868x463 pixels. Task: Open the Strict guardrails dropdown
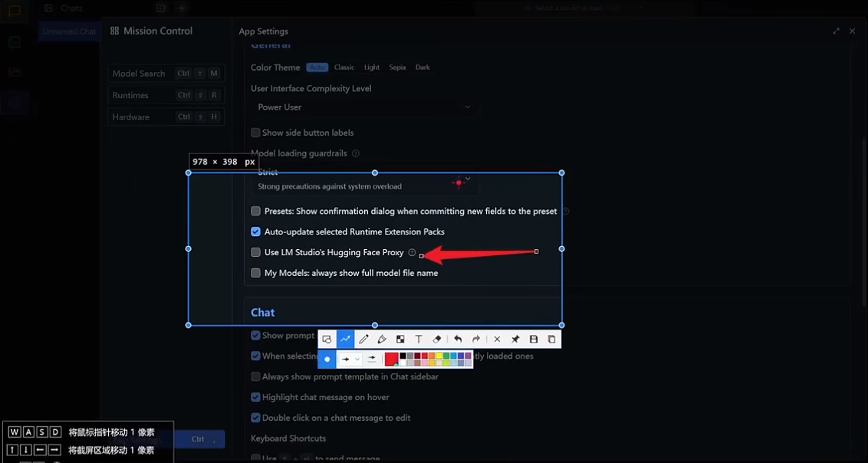(364, 180)
